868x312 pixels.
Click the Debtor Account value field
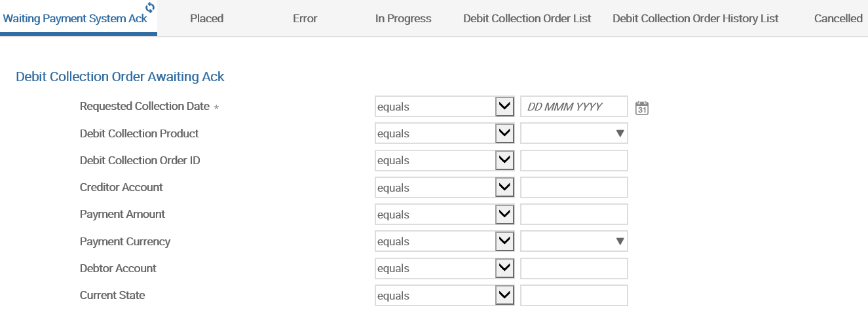(573, 268)
